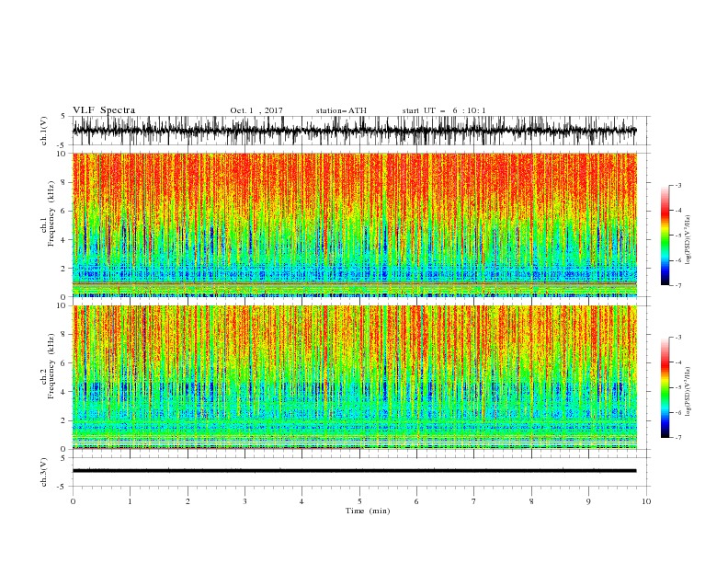The image size is (728, 563).
Task: Click the time axis tick label '3'
Action: tap(245, 501)
